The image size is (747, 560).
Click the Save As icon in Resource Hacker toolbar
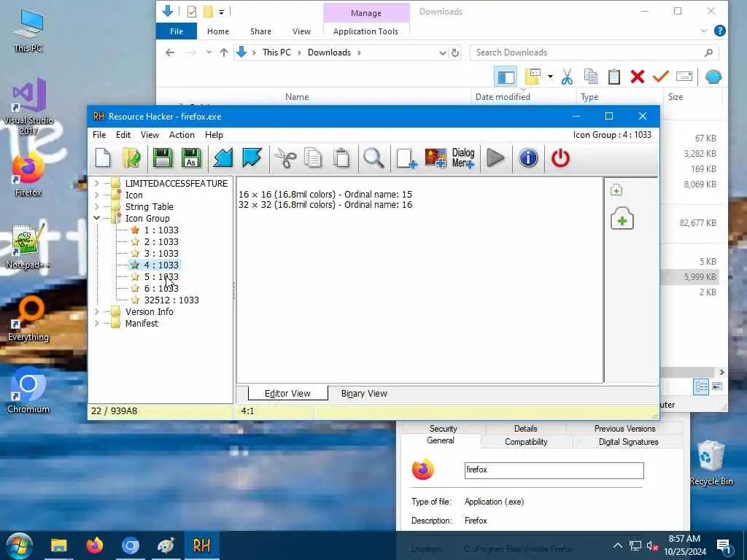[191, 158]
